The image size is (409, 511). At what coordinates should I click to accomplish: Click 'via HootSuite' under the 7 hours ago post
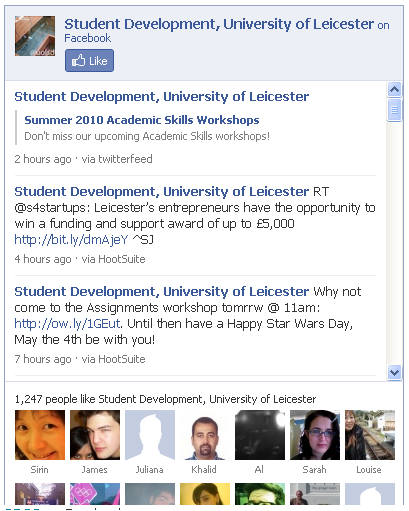click(114, 359)
